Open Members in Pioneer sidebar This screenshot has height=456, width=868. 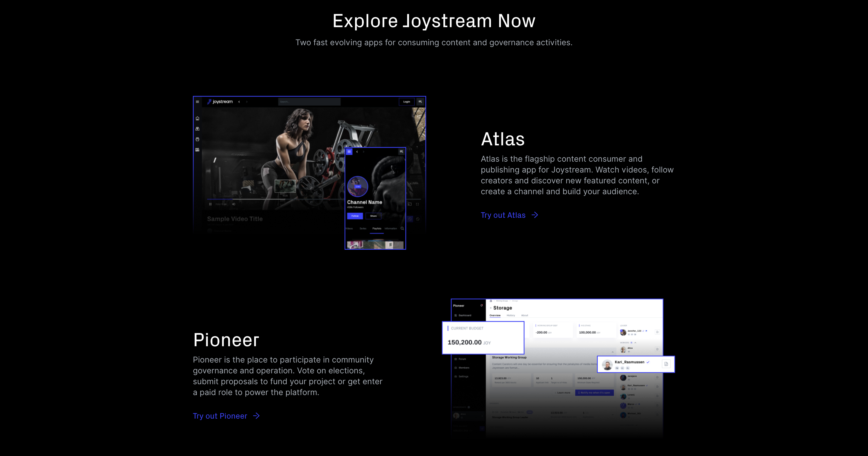tap(462, 368)
